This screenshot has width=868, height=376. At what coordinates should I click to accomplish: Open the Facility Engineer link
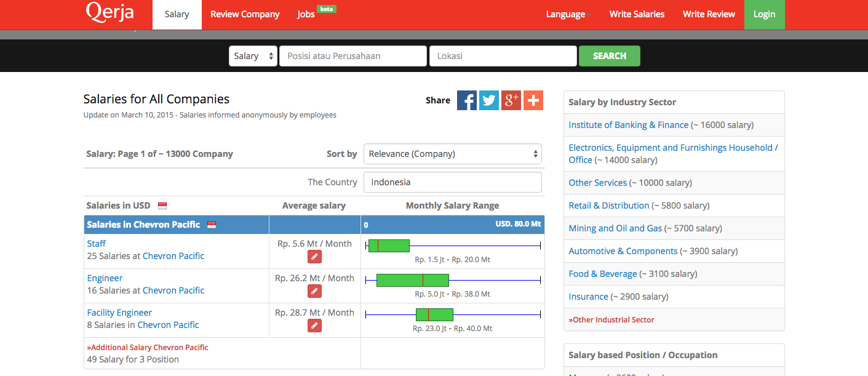(119, 313)
